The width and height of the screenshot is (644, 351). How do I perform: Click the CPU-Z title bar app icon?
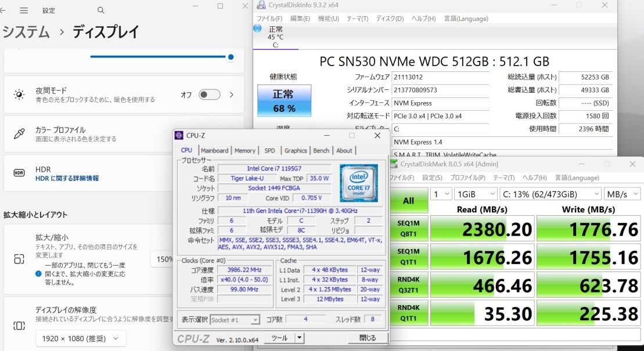179,136
